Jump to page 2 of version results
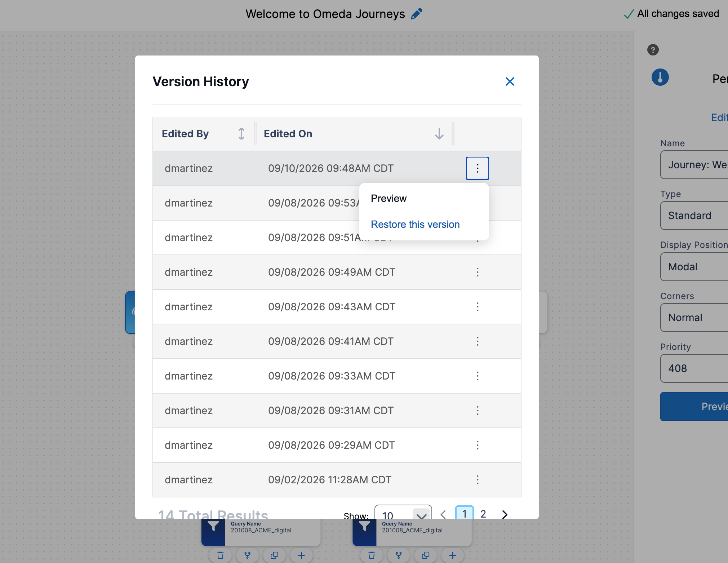Screen dimensions: 728x563 tap(483, 514)
